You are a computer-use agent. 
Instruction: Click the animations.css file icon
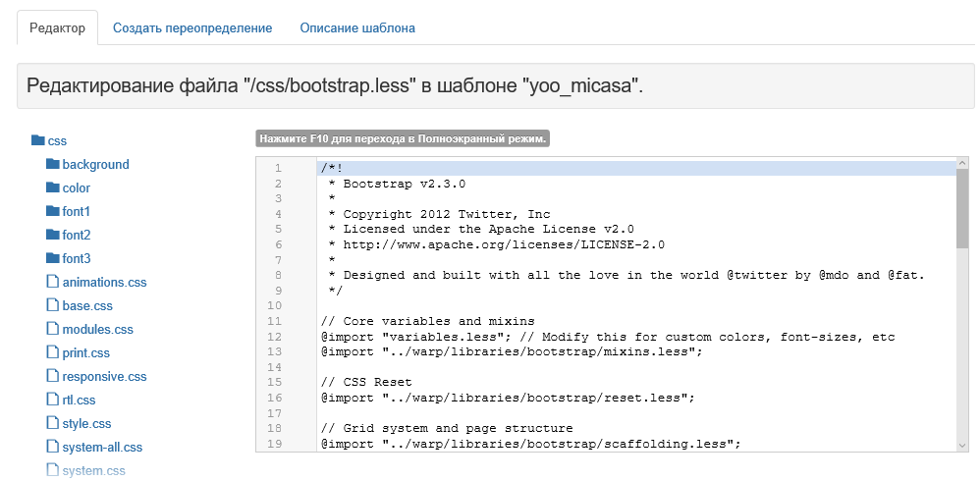[52, 282]
